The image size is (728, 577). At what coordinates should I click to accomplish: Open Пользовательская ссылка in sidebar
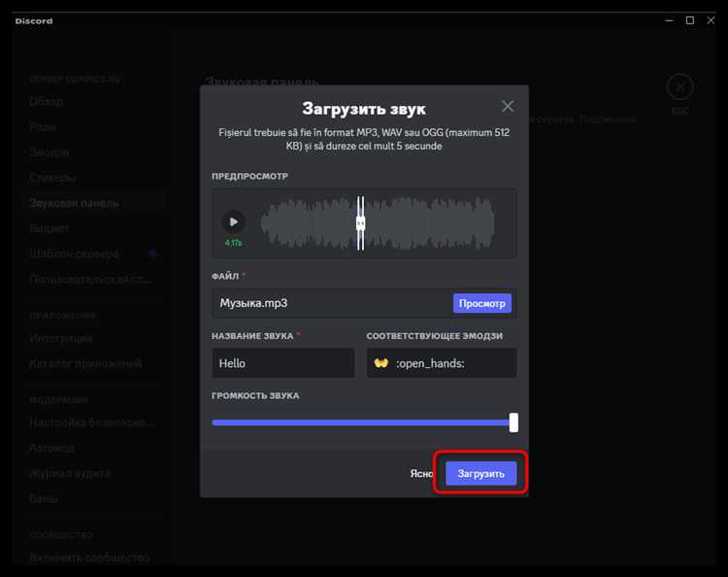point(90,279)
